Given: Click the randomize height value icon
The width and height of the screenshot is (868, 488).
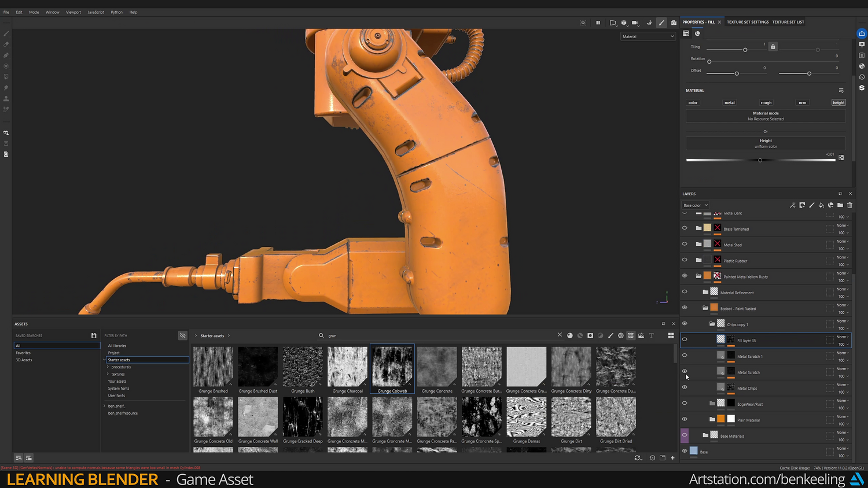Looking at the screenshot, I should [841, 158].
